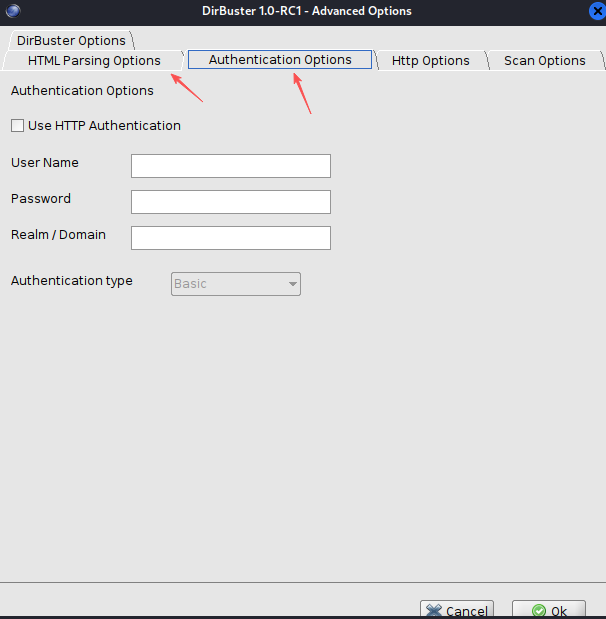This screenshot has width=606, height=619.
Task: Enable the Use HTTP Authentication checkbox
Action: tap(17, 126)
